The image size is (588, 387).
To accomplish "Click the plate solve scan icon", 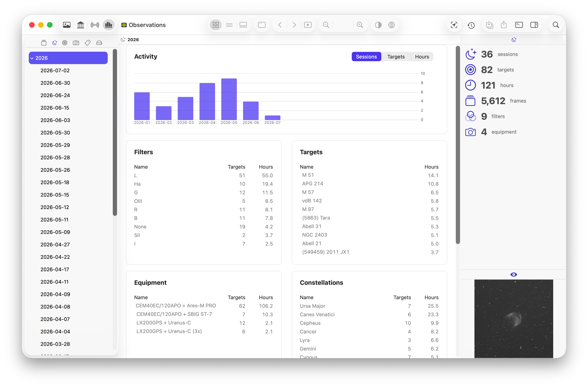I will point(454,25).
